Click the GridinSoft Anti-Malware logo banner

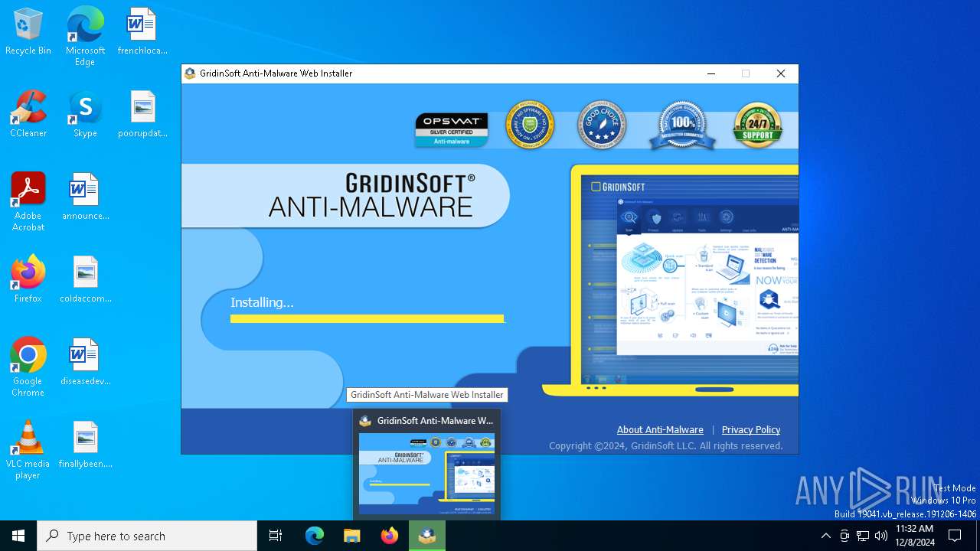[x=345, y=196]
